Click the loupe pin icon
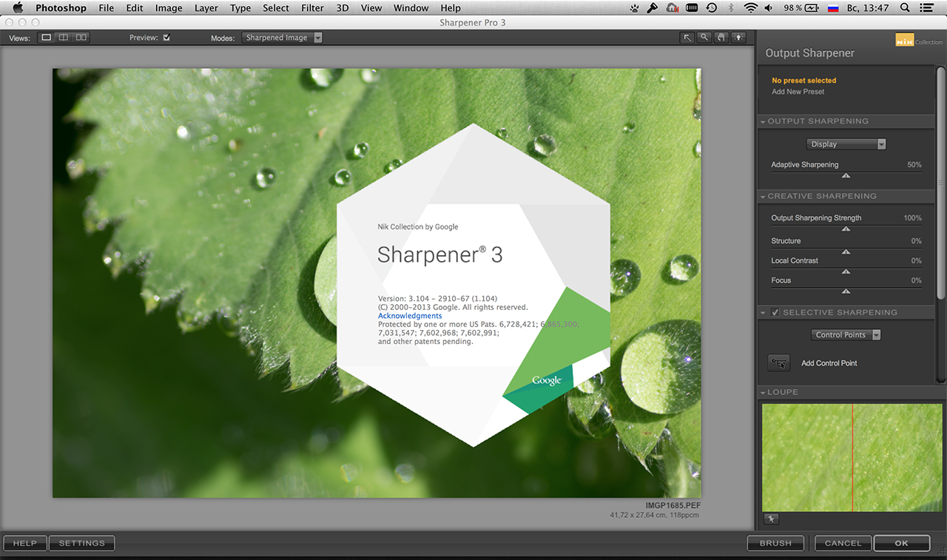Viewport: 947px width, 560px height. coord(771,519)
